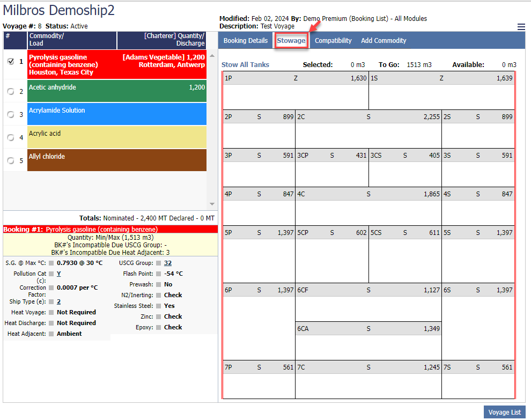The image size is (531, 420).
Task: Select radio button for booking 2
Action: 11,91
